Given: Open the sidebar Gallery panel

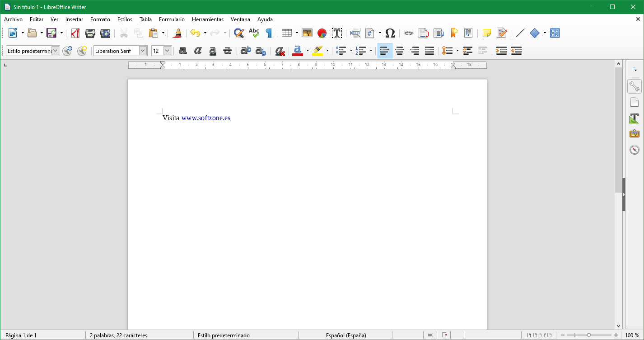Looking at the screenshot, I should pyautogui.click(x=635, y=134).
